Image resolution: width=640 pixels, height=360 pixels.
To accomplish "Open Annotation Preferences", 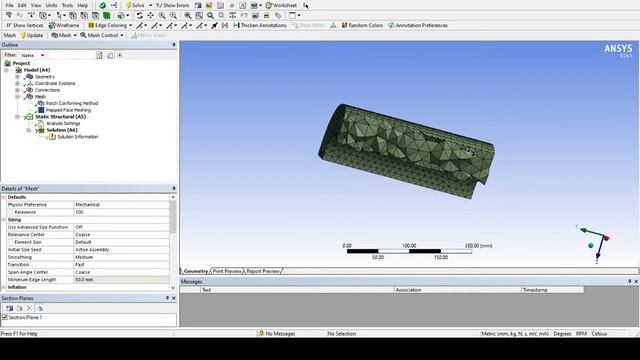I will pos(418,25).
